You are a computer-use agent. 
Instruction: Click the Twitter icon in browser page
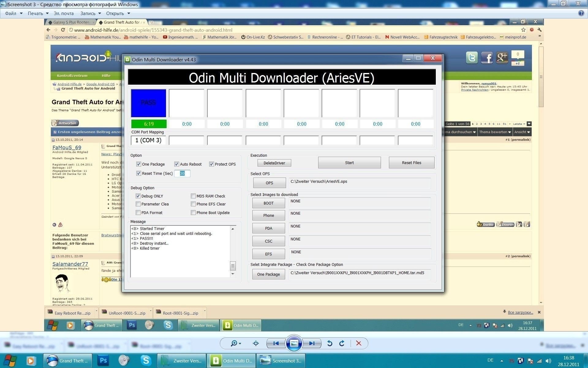click(472, 58)
